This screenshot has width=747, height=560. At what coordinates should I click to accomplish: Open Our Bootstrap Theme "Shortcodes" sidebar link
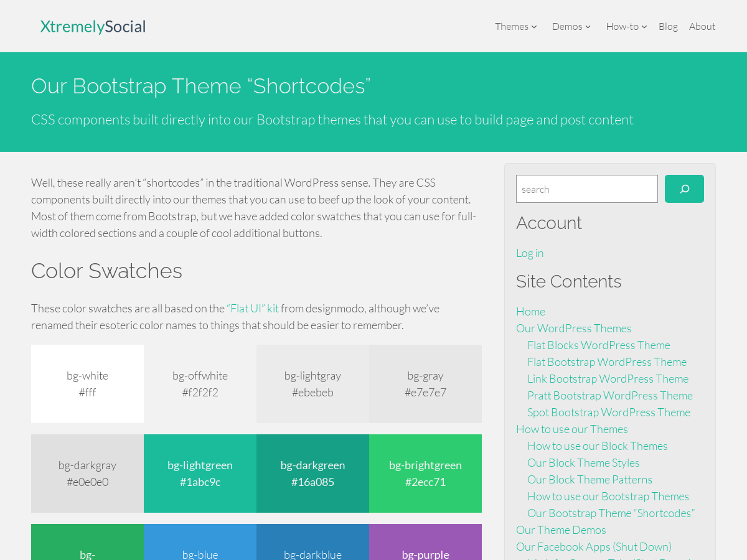pos(611,513)
